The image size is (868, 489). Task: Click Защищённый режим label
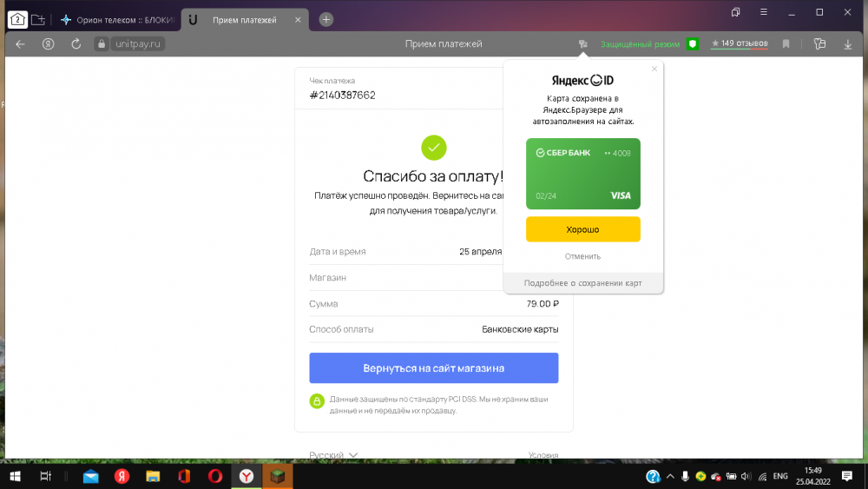[640, 43]
